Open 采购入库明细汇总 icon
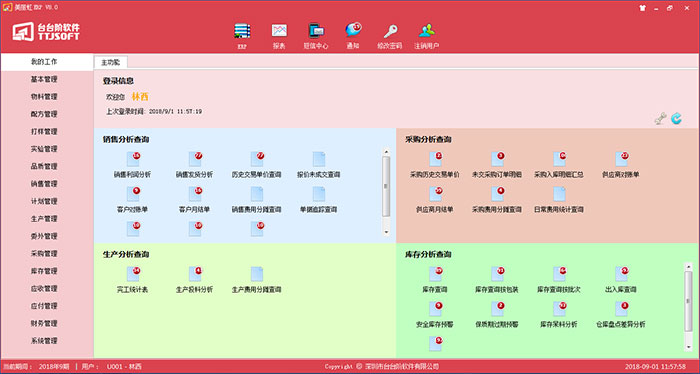The width and height of the screenshot is (700, 374). click(559, 159)
